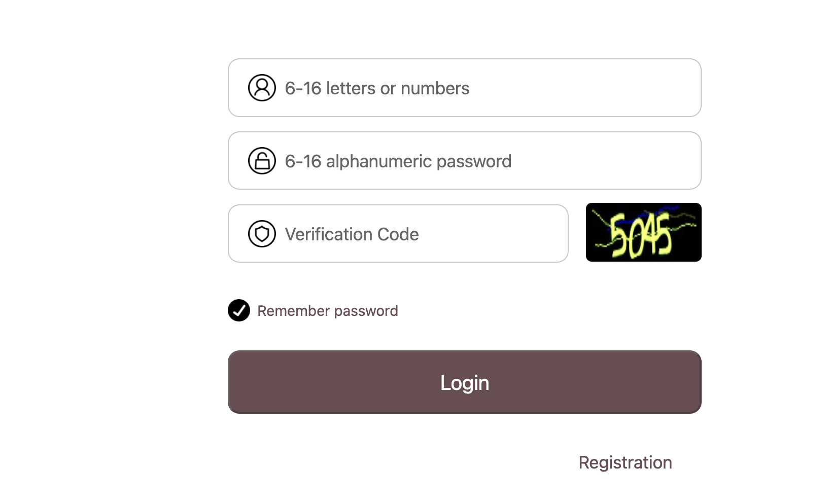Click the "Verification Code" placeholder text
The height and width of the screenshot is (504, 832).
pos(352,234)
